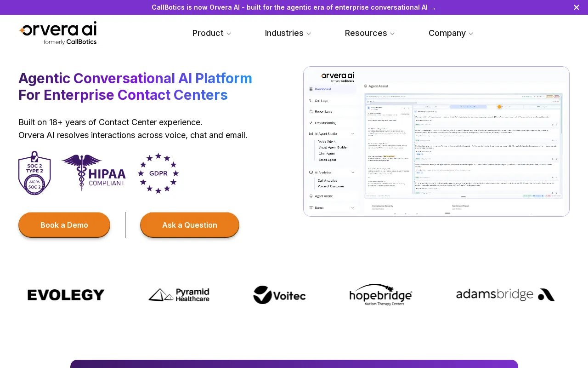Expand the Product chevron arrow
Viewport: 588px width, 368px height.
[x=229, y=34]
